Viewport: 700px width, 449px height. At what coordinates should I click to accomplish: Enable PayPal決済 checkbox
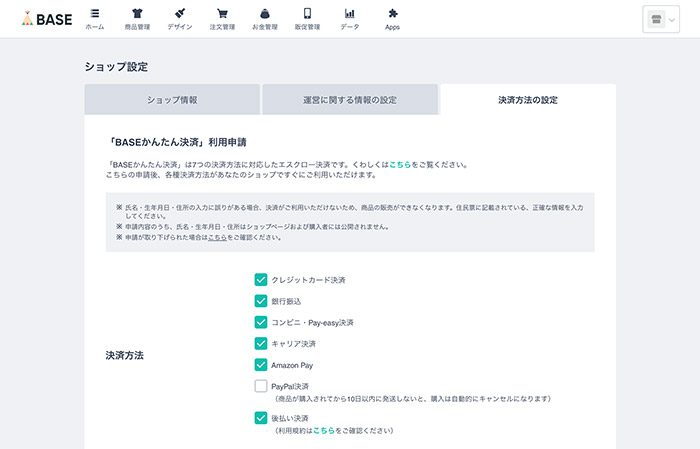(x=261, y=386)
